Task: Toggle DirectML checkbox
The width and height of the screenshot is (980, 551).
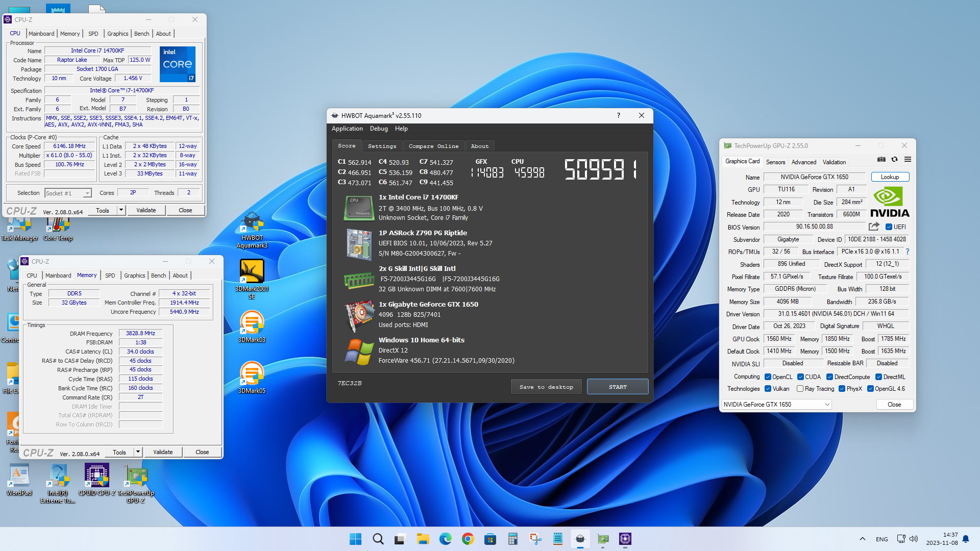Action: click(878, 377)
